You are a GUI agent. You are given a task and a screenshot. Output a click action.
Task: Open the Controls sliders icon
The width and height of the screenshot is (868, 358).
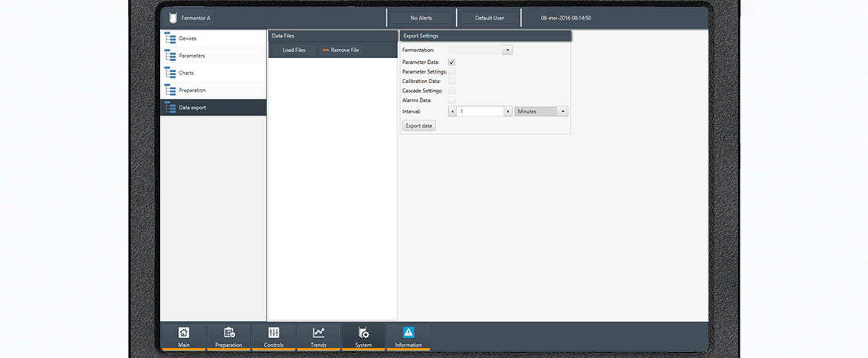[274, 333]
